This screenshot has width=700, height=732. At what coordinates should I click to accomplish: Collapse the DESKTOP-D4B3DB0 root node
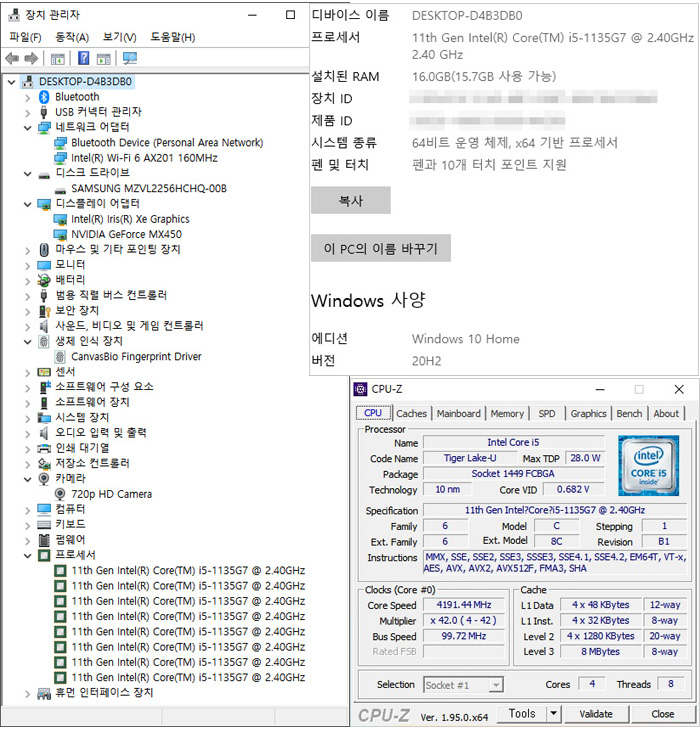coord(12,82)
